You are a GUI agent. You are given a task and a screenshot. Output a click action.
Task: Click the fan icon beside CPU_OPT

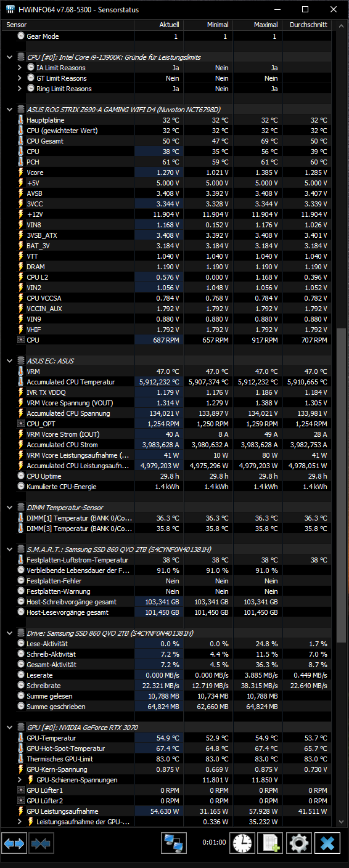click(x=22, y=424)
